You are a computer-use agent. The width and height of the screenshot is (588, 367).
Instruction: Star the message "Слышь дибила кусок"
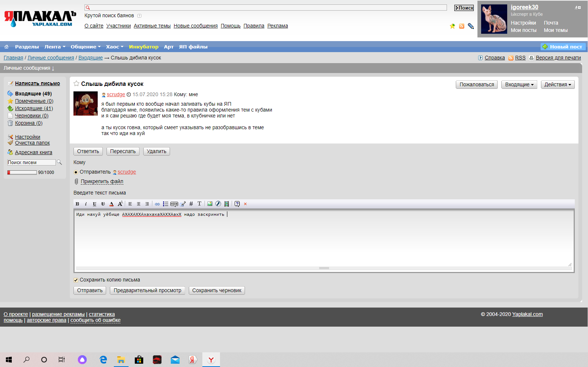(76, 84)
